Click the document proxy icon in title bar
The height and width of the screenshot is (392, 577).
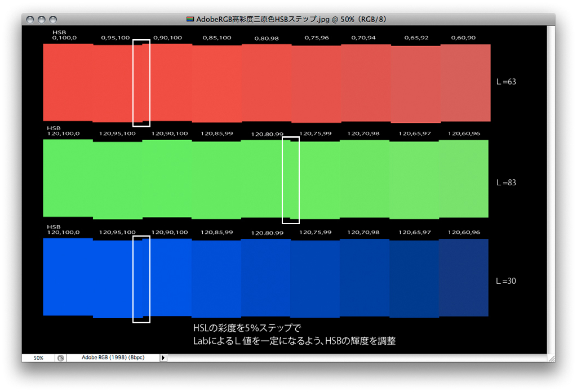(x=190, y=19)
